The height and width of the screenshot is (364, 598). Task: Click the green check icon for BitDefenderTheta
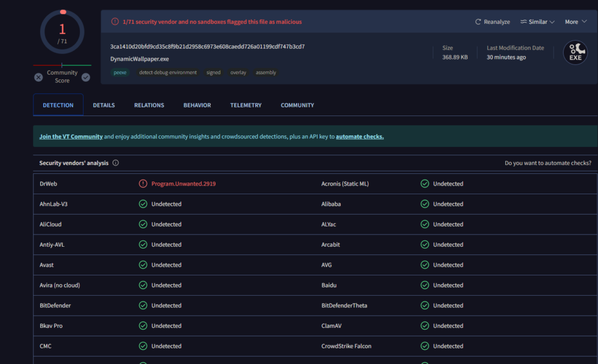tap(425, 305)
